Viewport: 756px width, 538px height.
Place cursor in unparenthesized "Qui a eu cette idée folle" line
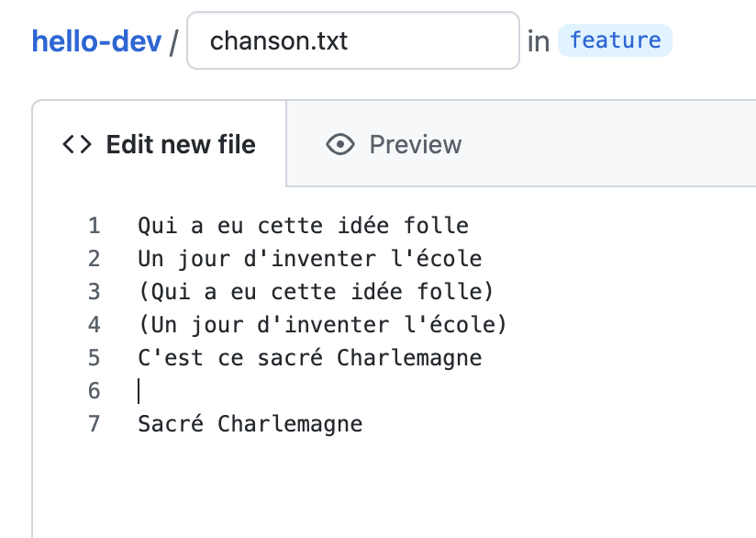point(303,226)
